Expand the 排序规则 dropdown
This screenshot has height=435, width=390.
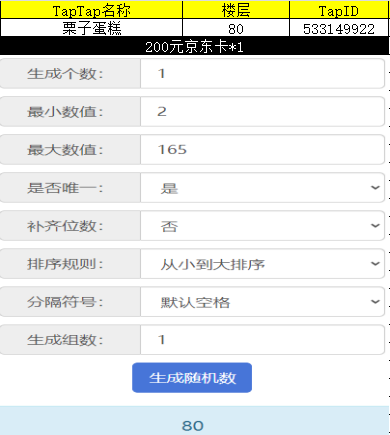[263, 264]
